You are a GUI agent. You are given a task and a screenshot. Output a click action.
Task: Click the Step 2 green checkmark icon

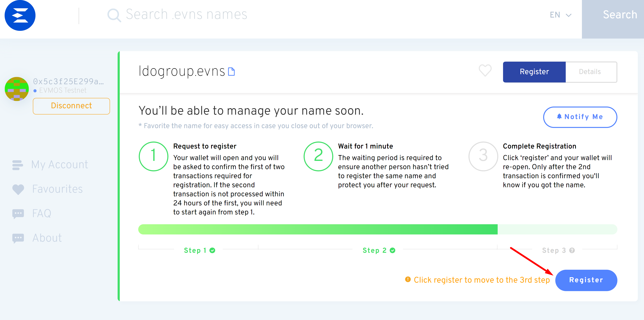(x=393, y=250)
